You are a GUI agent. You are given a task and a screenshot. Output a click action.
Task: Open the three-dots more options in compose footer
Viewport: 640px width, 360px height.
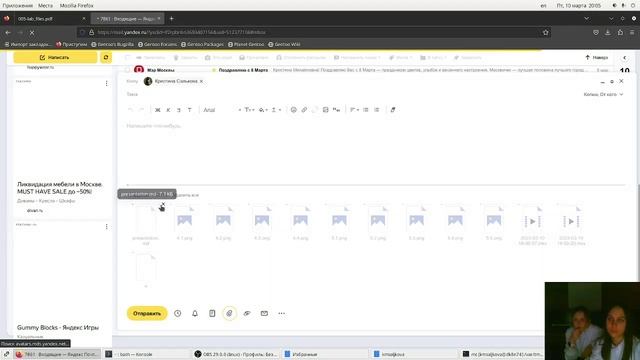tap(282, 313)
